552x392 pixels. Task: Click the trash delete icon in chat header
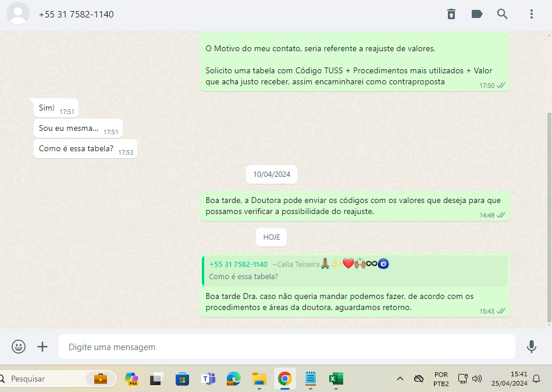tap(451, 14)
